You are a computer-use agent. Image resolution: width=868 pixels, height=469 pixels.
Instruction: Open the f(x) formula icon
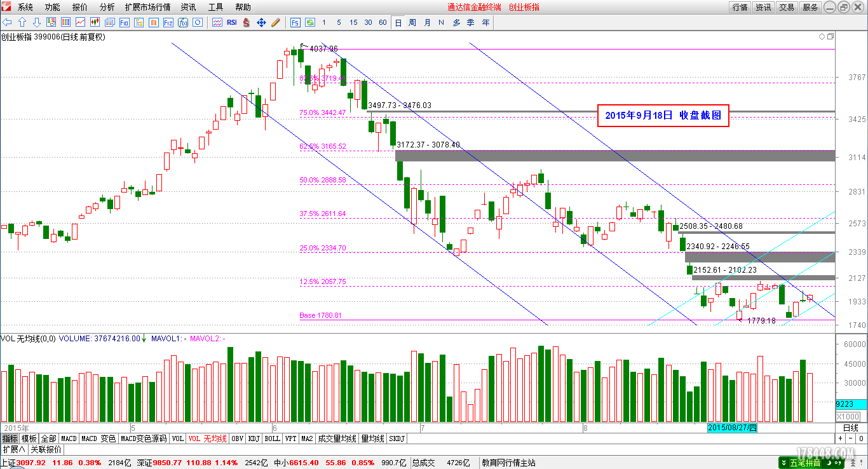[x=183, y=22]
